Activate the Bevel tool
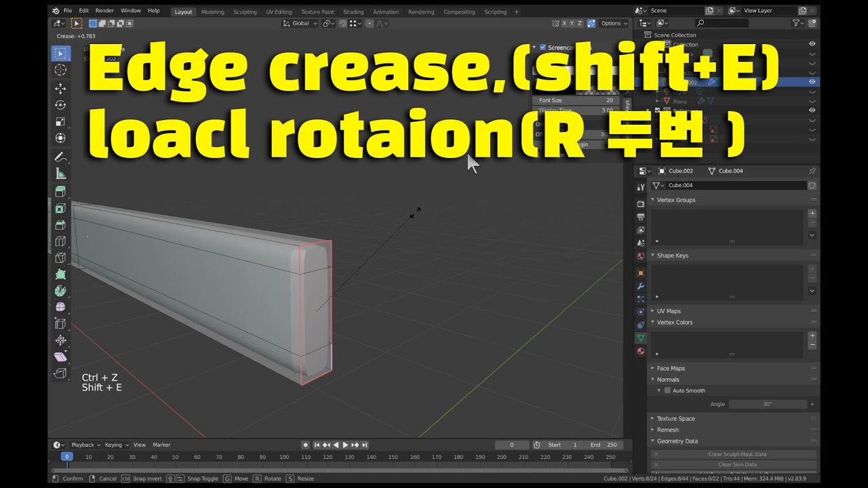Screen dimensions: 868x488 [x=61, y=225]
